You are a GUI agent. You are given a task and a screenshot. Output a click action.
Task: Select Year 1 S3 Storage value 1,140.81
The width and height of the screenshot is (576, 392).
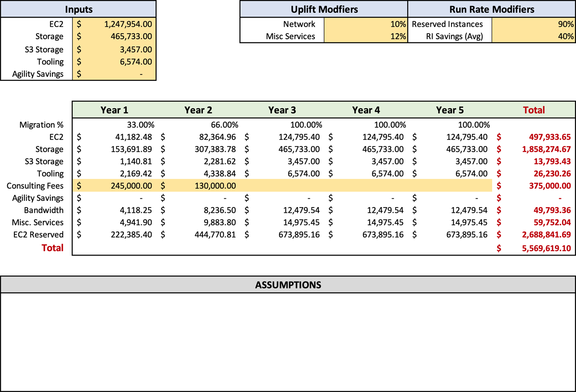[136, 161]
